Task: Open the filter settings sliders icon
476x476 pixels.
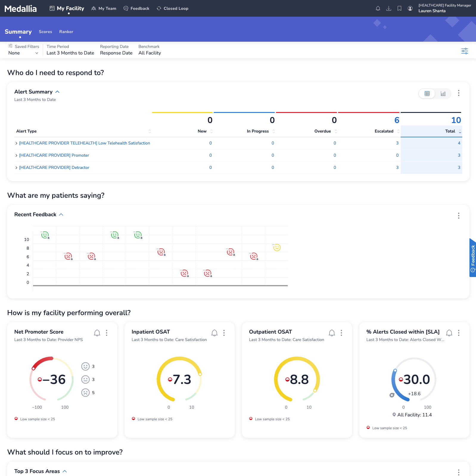Action: tap(464, 51)
